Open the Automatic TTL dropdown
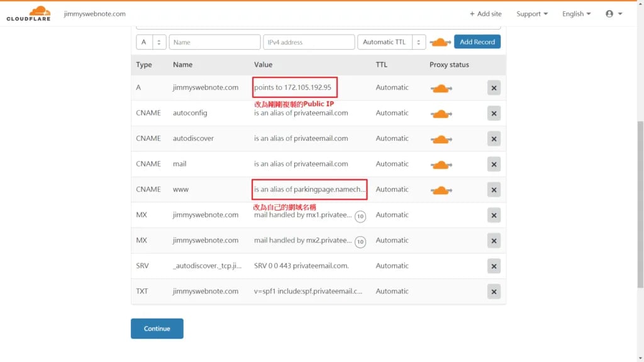The width and height of the screenshot is (644, 362). (x=391, y=42)
